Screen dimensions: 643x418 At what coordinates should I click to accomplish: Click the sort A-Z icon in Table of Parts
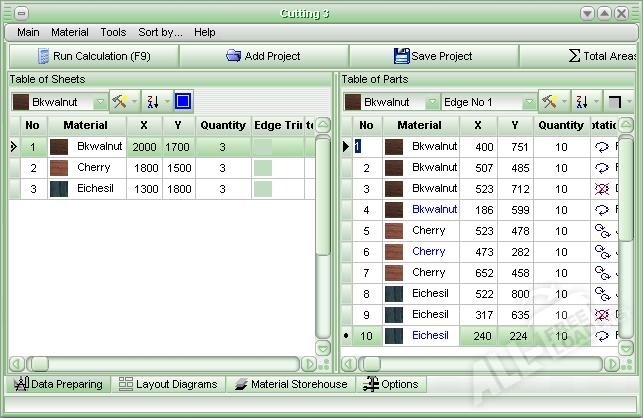(582, 102)
